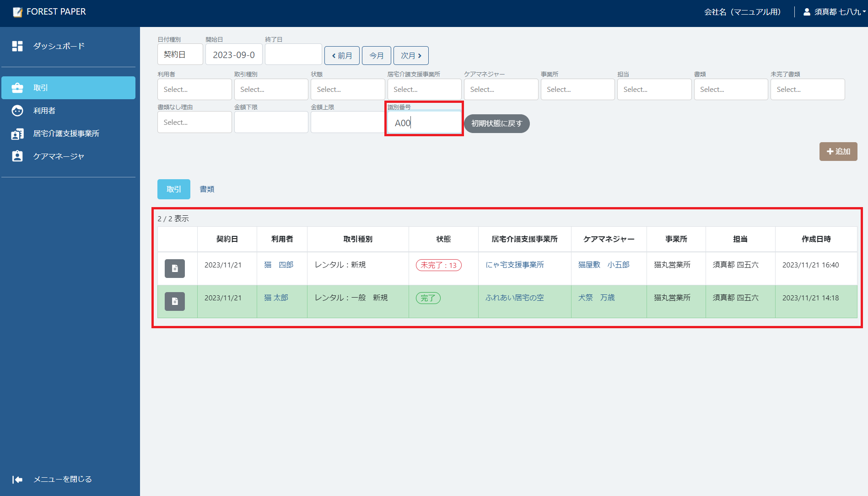Switch to the 書類 tab
This screenshot has height=496, width=868.
coord(207,189)
